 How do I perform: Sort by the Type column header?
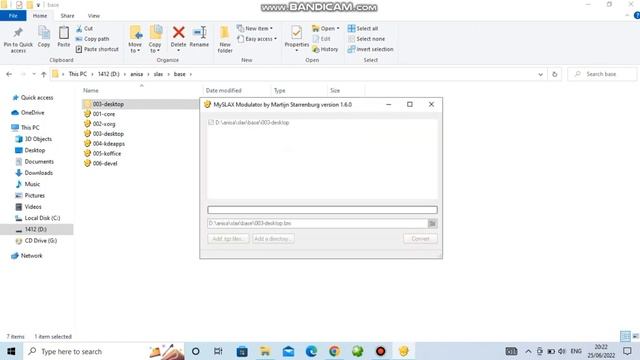point(280,90)
